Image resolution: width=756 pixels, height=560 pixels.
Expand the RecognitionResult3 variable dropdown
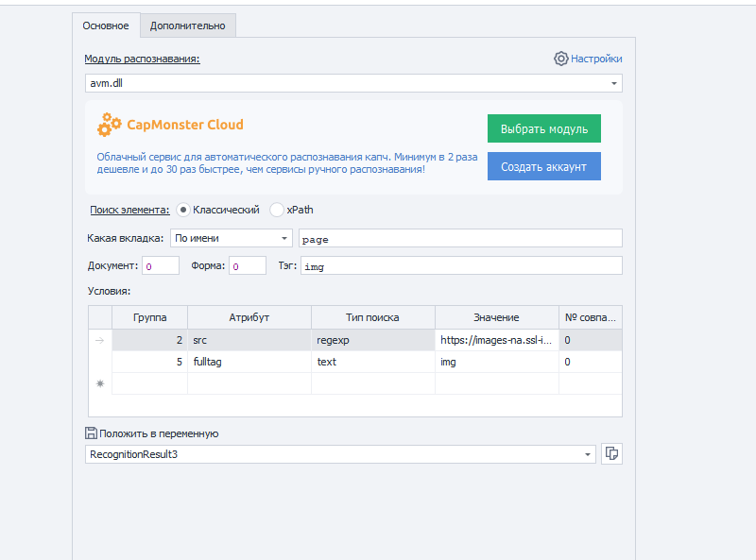588,454
